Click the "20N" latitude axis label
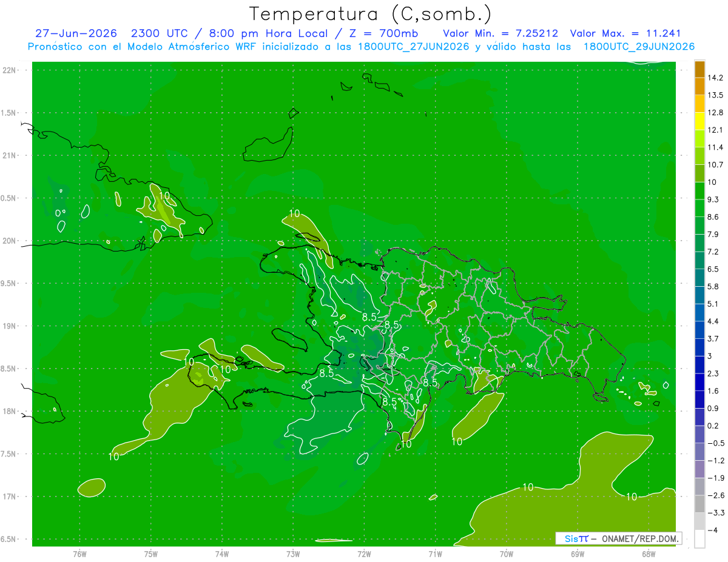This screenshot has width=728, height=562. tap(10, 241)
